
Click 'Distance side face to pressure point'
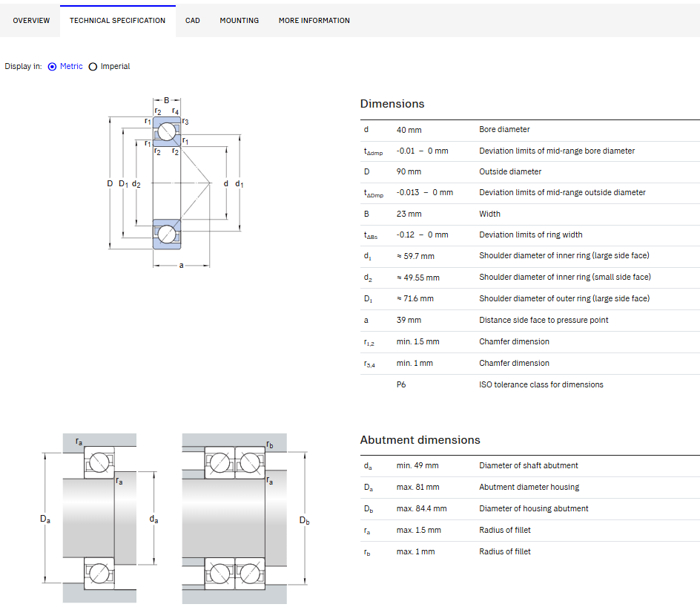pyautogui.click(x=544, y=320)
